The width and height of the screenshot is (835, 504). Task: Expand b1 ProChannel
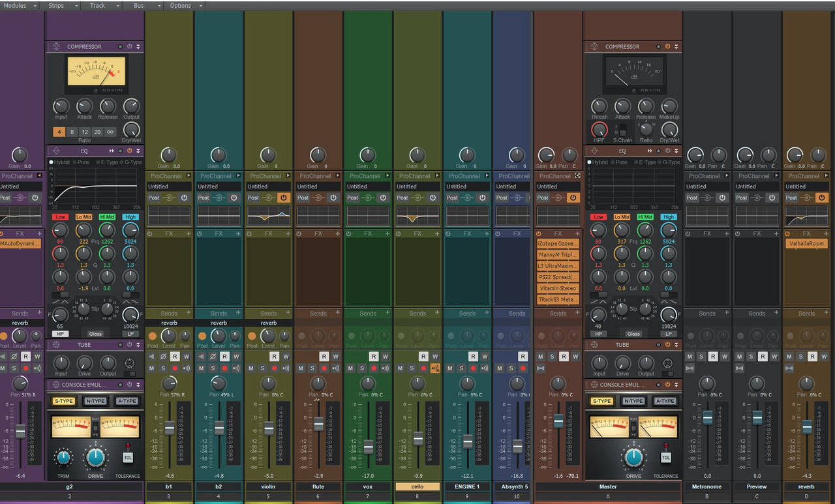coord(189,176)
